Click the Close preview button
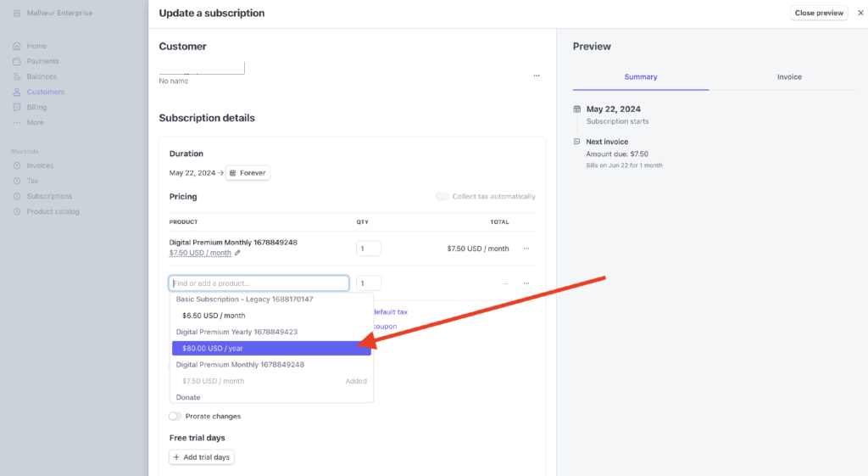 pyautogui.click(x=819, y=13)
